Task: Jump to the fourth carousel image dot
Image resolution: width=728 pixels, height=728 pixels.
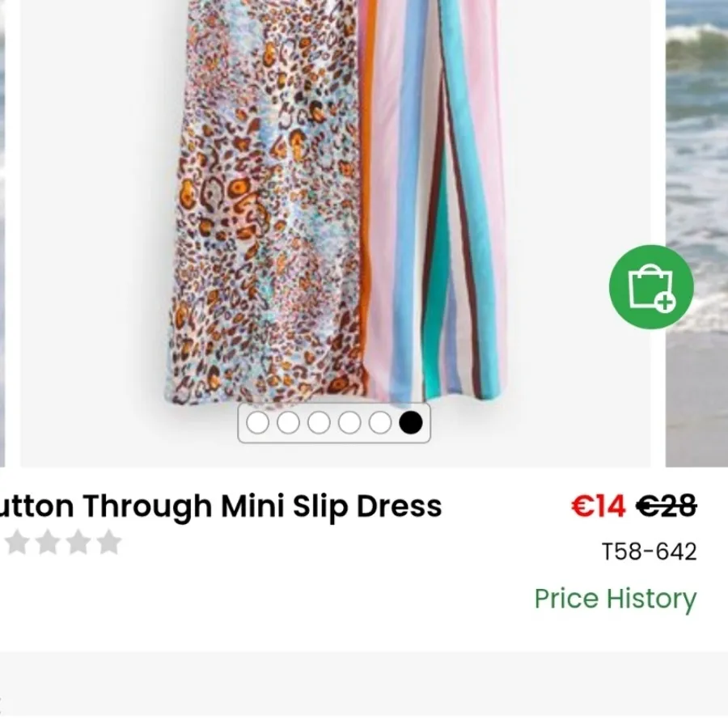Action: coord(349,422)
